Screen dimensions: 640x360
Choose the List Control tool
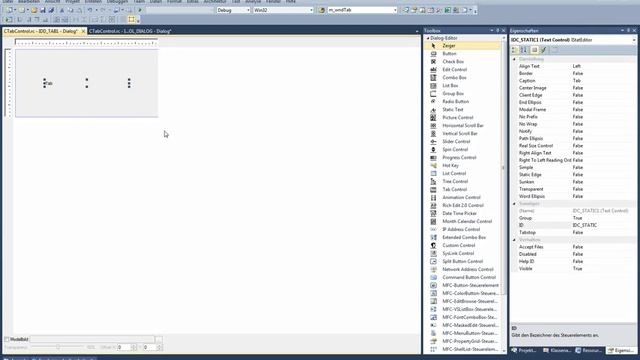point(463,173)
